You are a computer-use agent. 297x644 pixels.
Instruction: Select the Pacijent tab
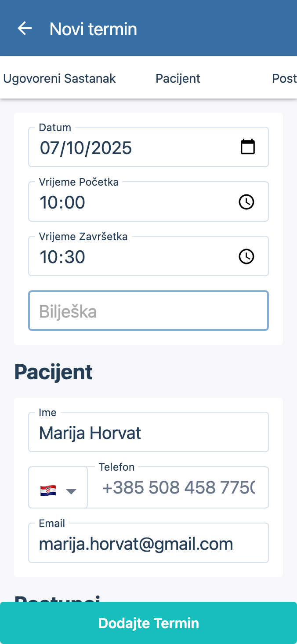point(178,78)
